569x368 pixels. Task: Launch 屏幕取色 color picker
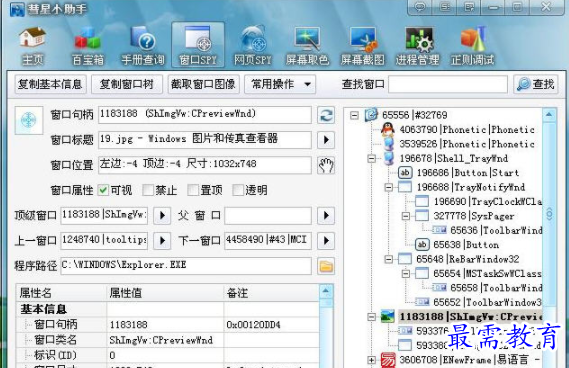pyautogui.click(x=308, y=45)
